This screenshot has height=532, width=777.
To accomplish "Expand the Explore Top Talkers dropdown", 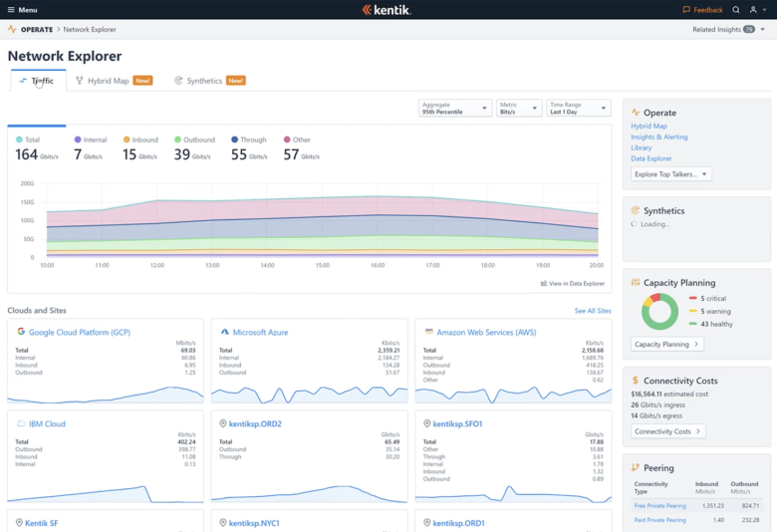I will [671, 174].
